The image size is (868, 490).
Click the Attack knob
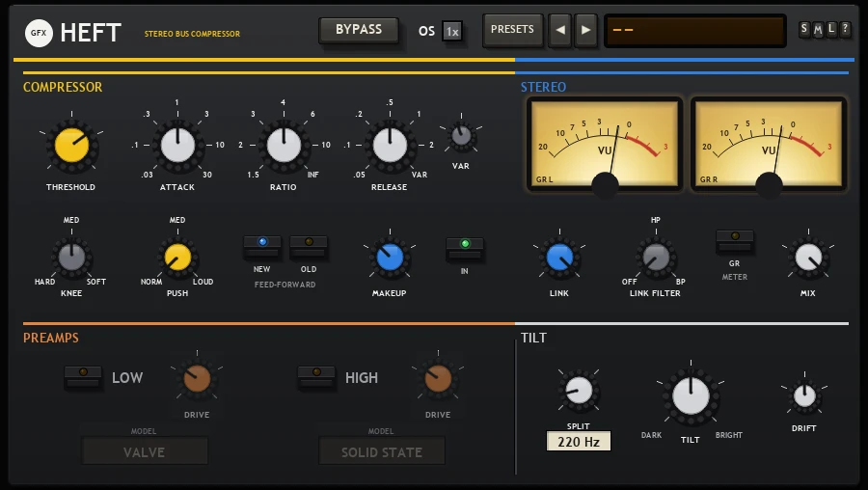[177, 146]
